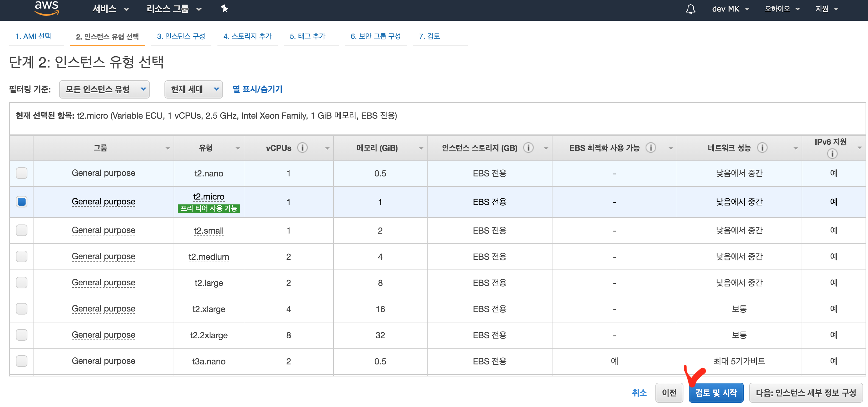This screenshot has height=407, width=868.
Task: Click the vCPUs column info icon
Action: point(302,148)
